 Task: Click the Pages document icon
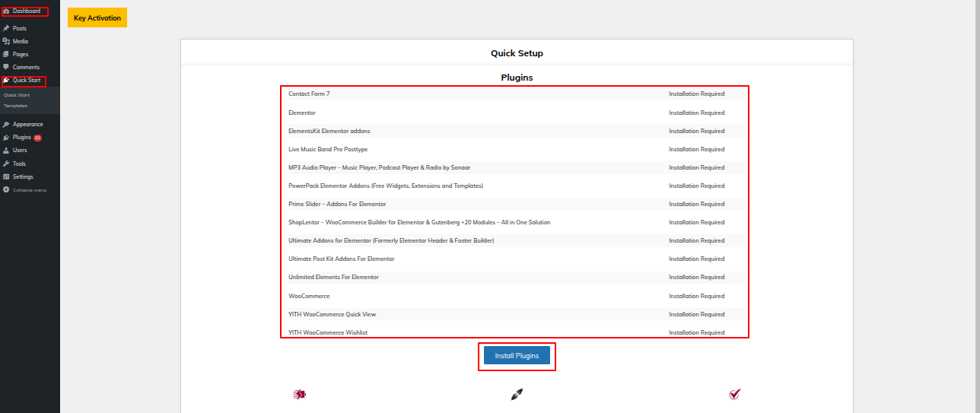pyautogui.click(x=6, y=54)
